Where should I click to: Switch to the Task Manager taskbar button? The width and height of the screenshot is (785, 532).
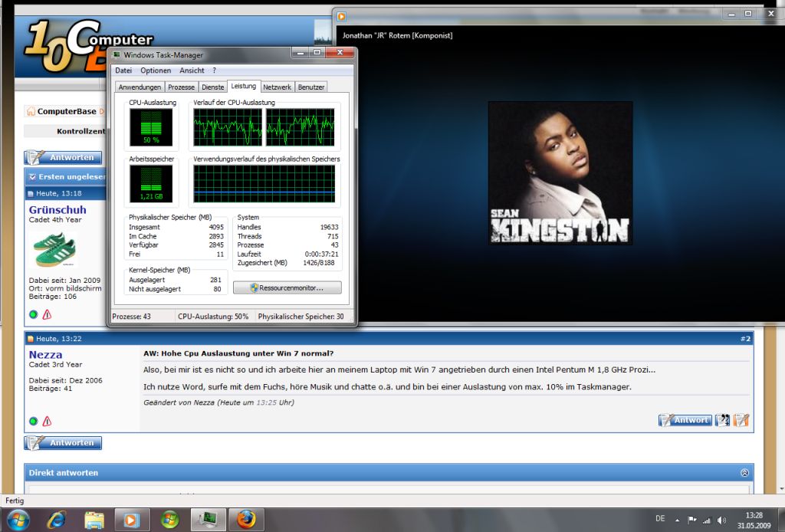coord(209,520)
